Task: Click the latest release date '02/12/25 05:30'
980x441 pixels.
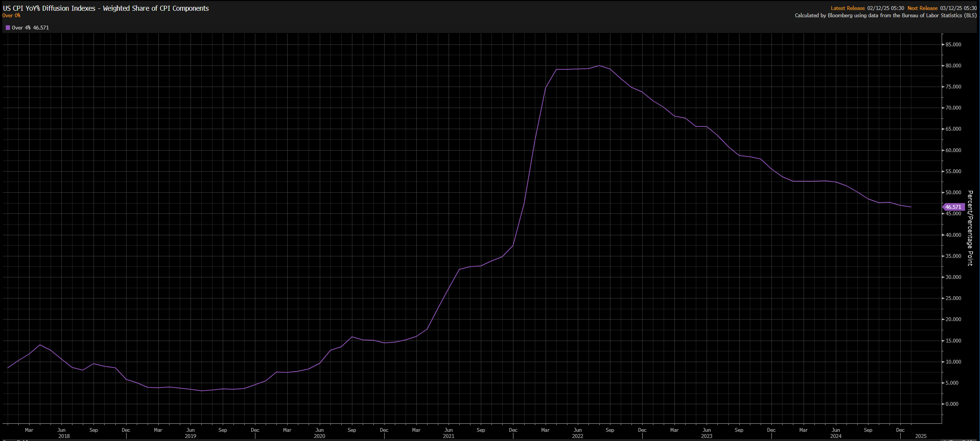Action: point(886,8)
